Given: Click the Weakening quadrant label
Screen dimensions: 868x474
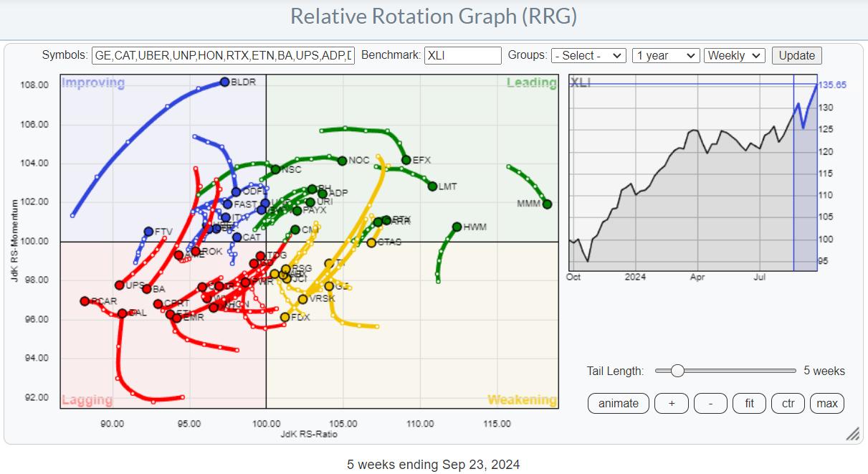Looking at the screenshot, I should click(x=522, y=400).
